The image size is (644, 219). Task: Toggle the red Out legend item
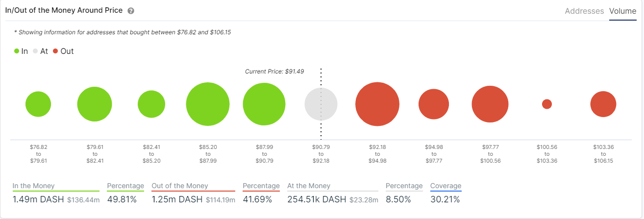coord(63,51)
